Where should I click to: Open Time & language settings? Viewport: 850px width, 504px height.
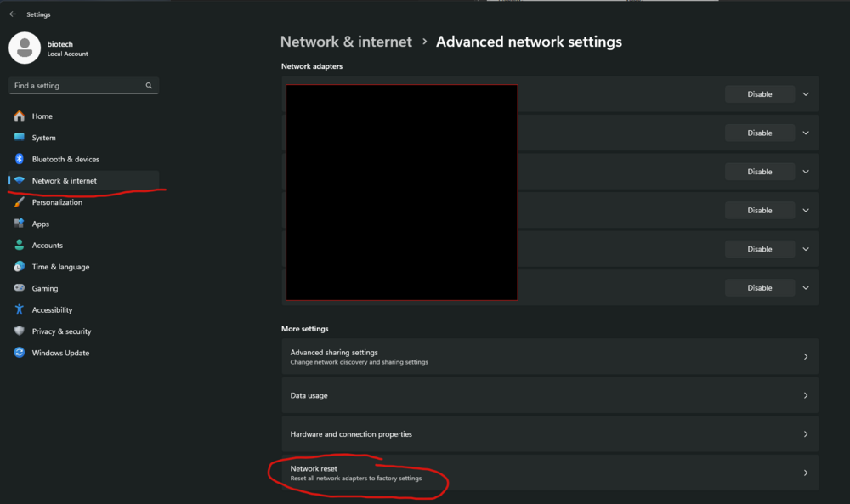(x=60, y=267)
